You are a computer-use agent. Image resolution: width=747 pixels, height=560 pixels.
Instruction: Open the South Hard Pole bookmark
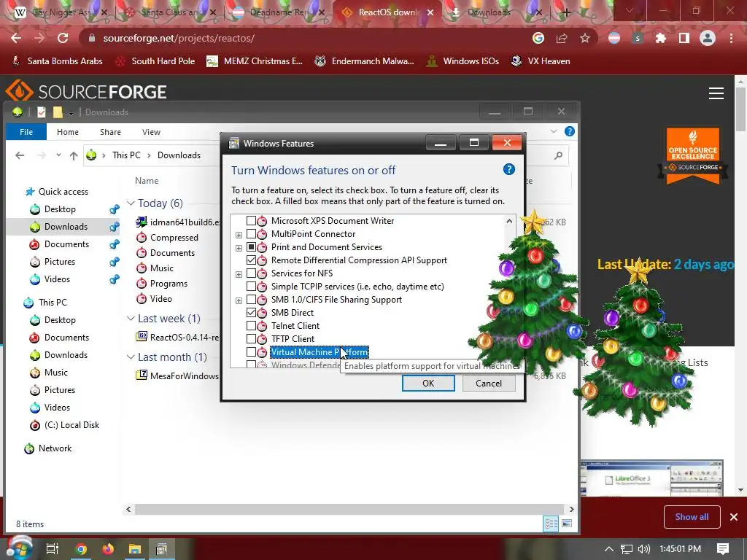coord(155,61)
